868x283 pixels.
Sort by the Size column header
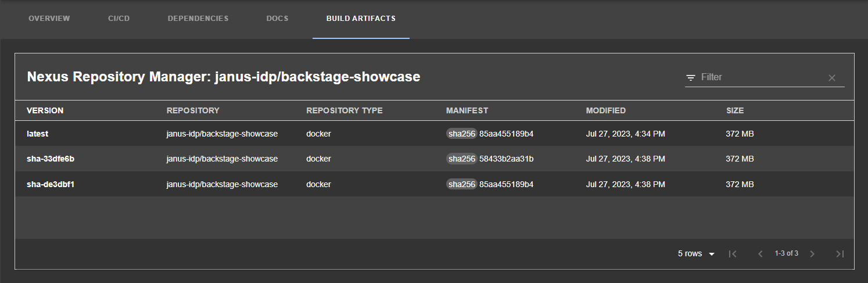click(x=734, y=110)
